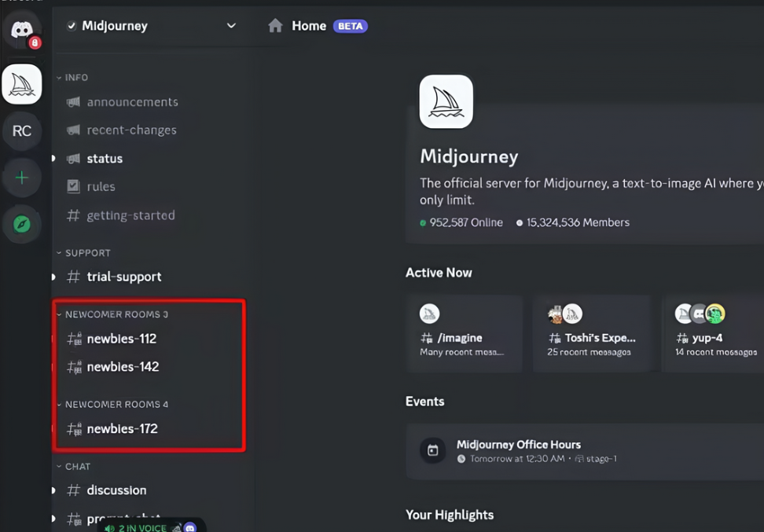
Task: Click Toshi's Expe card thumbnail
Action: tap(563, 314)
